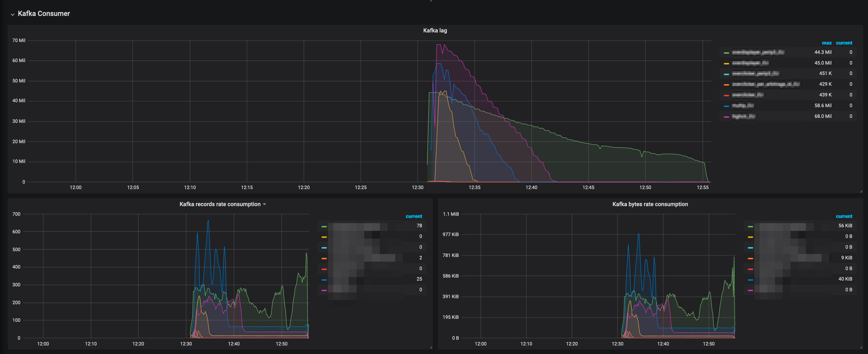
Task: Click the Kafka lag panel resize handle
Action: click(x=861, y=191)
